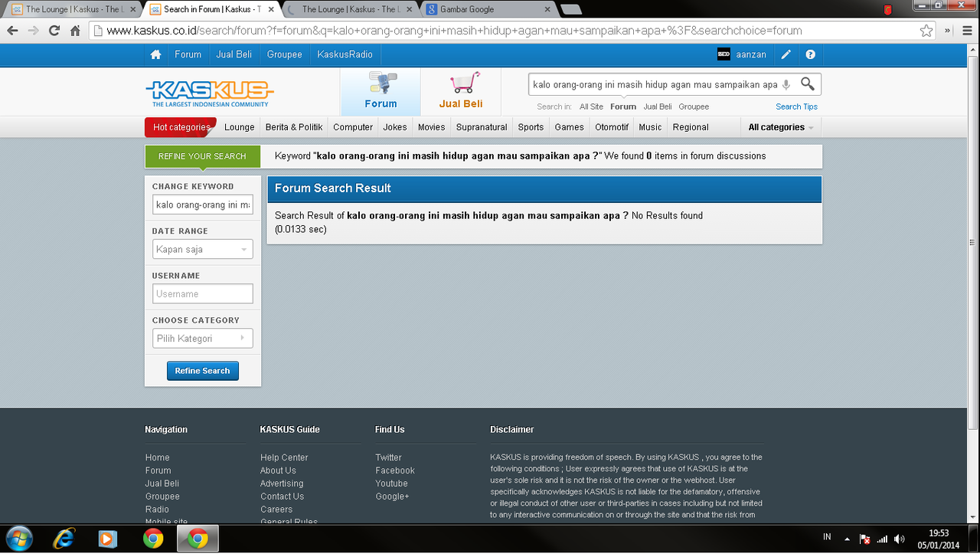The image size is (980, 557).
Task: Open 'Pilih Kategori' category dropdown
Action: pyautogui.click(x=202, y=338)
